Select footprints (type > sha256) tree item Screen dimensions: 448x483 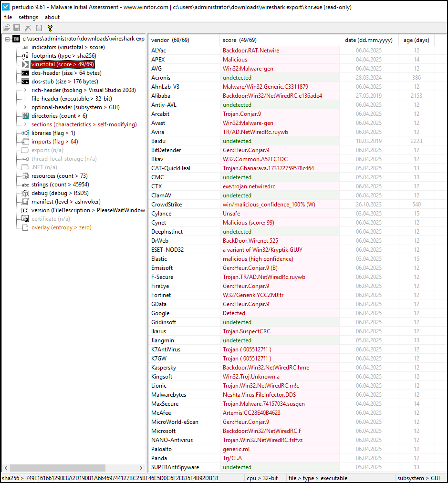click(x=63, y=56)
